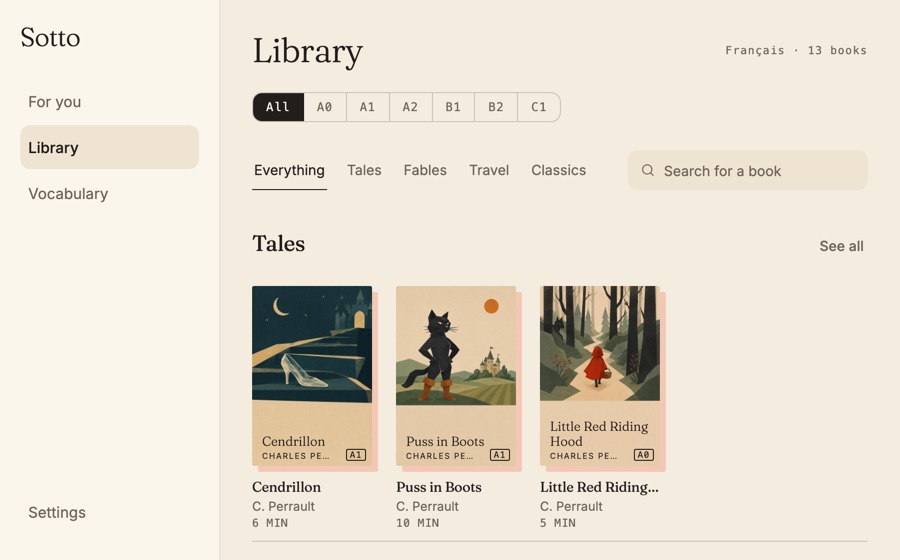Switch to the Classics tab
The width and height of the screenshot is (900, 560).
558,170
